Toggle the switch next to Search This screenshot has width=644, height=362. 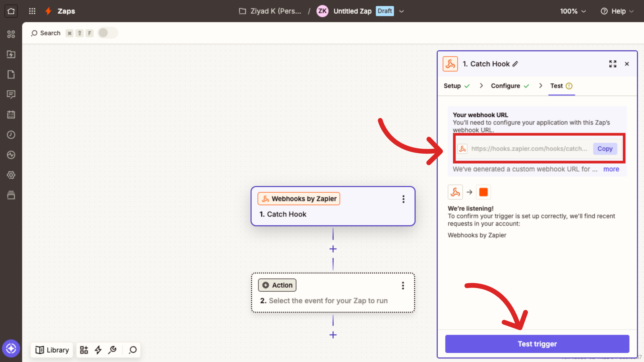[x=107, y=33]
